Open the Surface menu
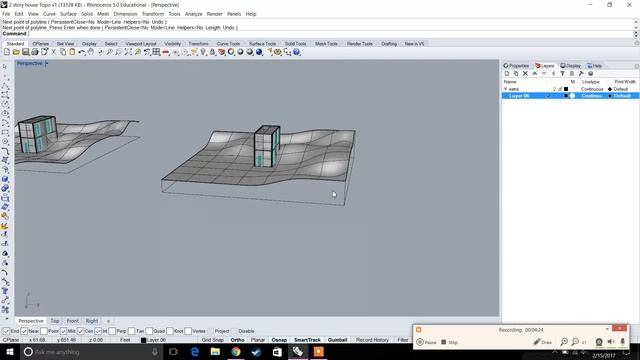640x360 pixels. coord(68,14)
